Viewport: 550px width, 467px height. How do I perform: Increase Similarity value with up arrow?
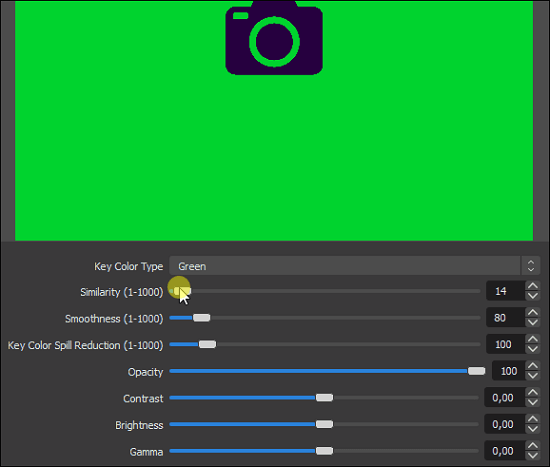pyautogui.click(x=532, y=286)
